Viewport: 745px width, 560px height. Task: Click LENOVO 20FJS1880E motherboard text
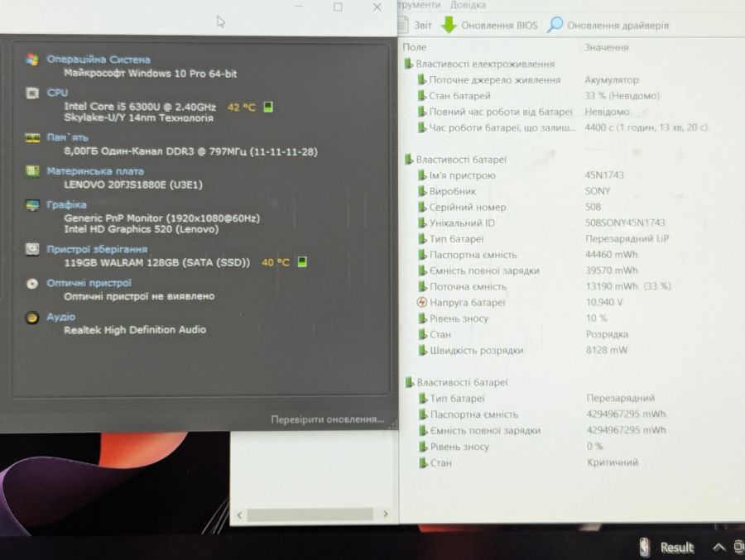(x=133, y=184)
